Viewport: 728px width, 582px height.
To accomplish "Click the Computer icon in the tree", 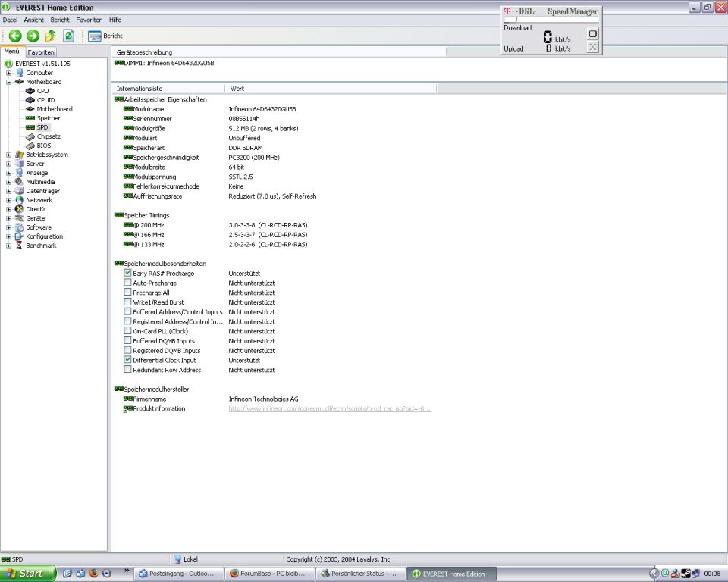I will click(x=20, y=73).
